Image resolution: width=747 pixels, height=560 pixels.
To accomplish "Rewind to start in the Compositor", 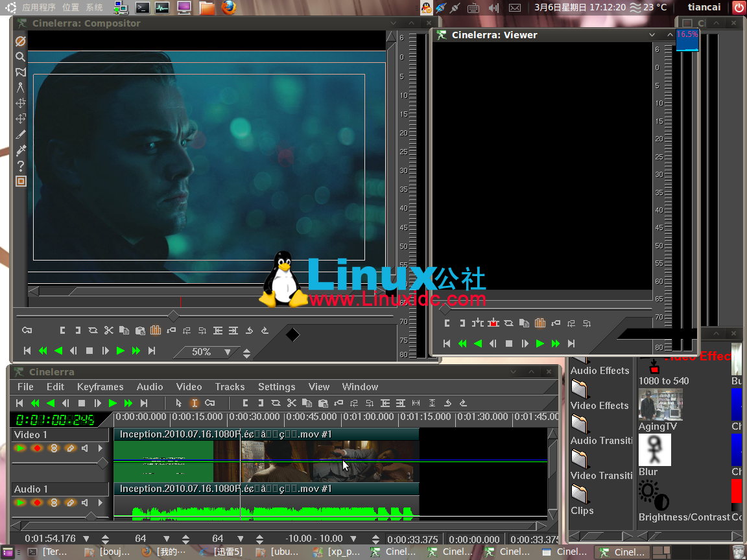I will coord(27,351).
